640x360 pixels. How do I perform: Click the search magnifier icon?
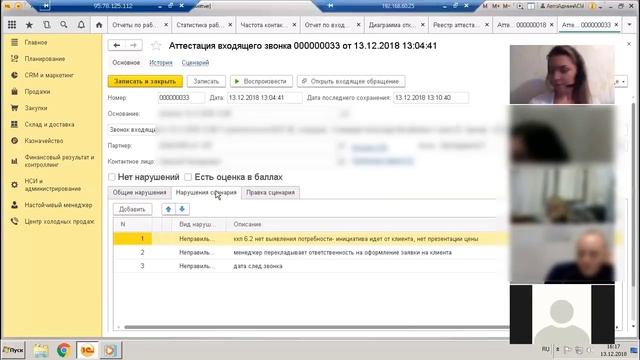[64, 25]
